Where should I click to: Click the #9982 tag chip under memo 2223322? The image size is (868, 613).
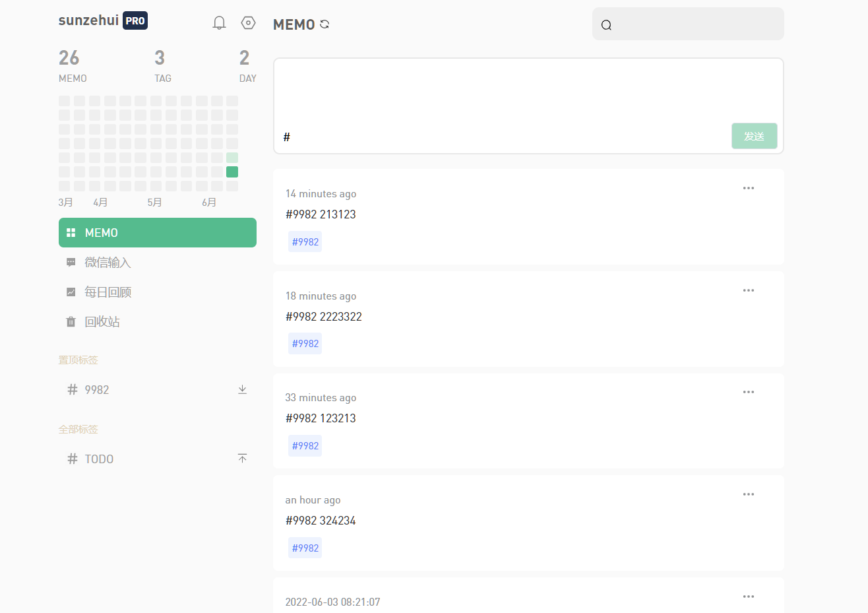[x=305, y=344]
